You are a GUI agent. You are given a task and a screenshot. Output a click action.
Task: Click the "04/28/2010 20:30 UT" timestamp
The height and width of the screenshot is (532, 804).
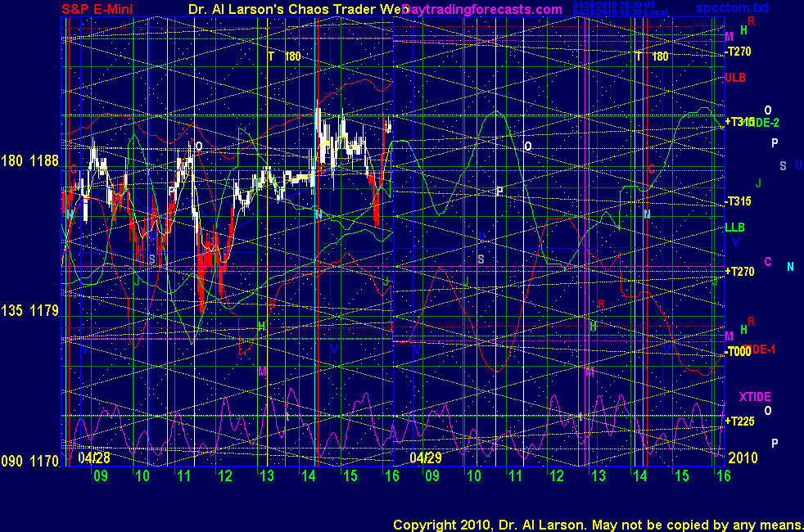click(x=614, y=5)
